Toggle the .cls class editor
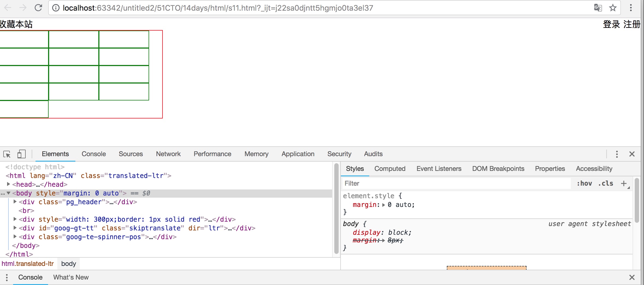This screenshot has width=644, height=285. (x=605, y=183)
